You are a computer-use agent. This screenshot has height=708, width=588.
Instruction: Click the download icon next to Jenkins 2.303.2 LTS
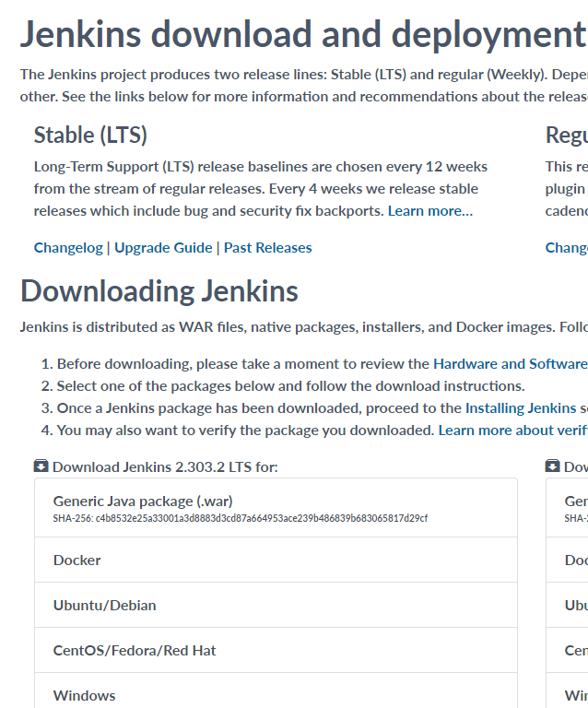pyautogui.click(x=41, y=466)
